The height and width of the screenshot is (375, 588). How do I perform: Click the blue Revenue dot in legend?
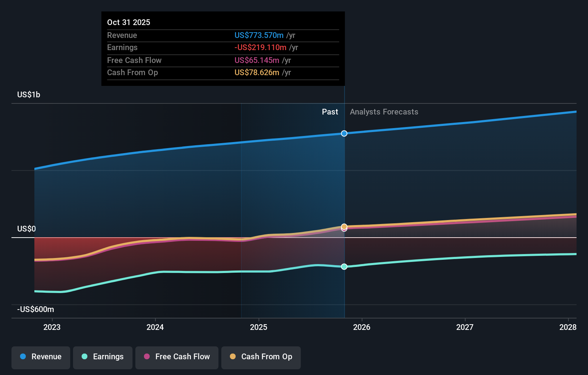coord(23,357)
